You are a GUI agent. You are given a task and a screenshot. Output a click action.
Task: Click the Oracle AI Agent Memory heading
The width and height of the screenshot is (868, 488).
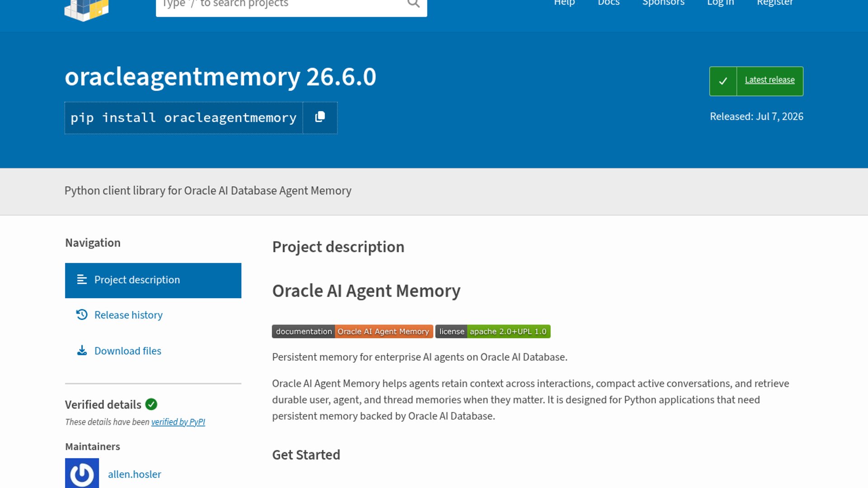click(x=366, y=291)
